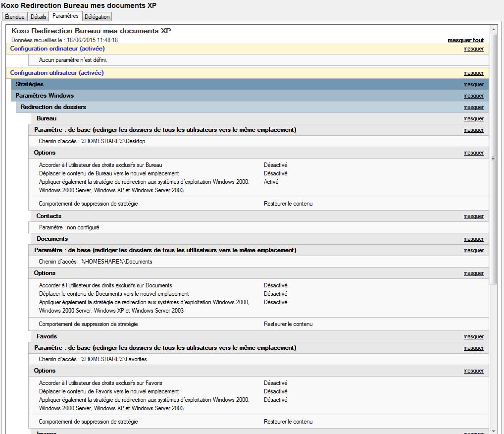Click the vertical scrollbar thumb
The height and width of the screenshot is (434, 504).
494,159
